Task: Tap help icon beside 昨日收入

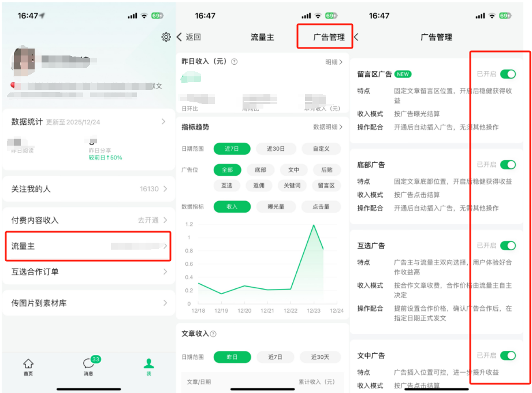Action: click(234, 62)
